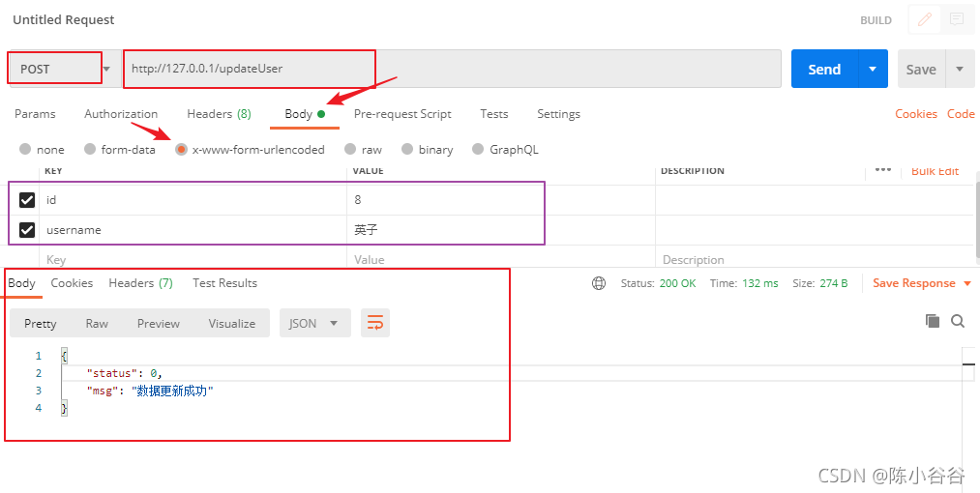
Task: Uncheck the id parameter checkbox
Action: click(27, 200)
